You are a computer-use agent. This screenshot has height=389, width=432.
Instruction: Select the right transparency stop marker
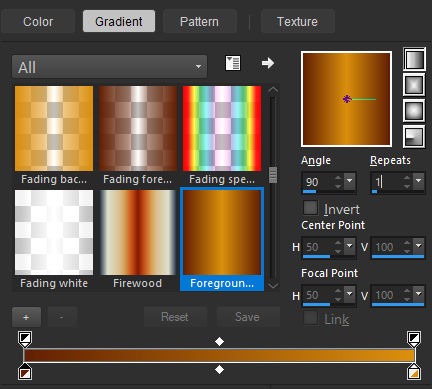(x=414, y=339)
